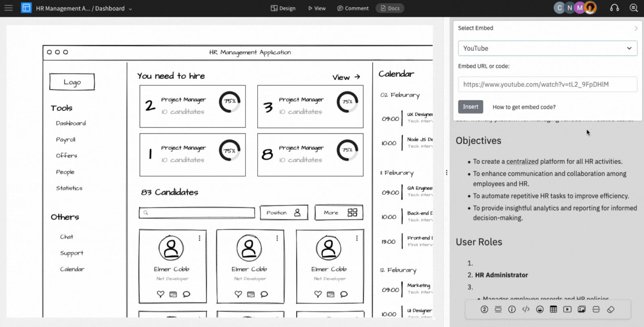Screen dimensions: 644x327
Task: Switch to the View tab
Action: [317, 8]
